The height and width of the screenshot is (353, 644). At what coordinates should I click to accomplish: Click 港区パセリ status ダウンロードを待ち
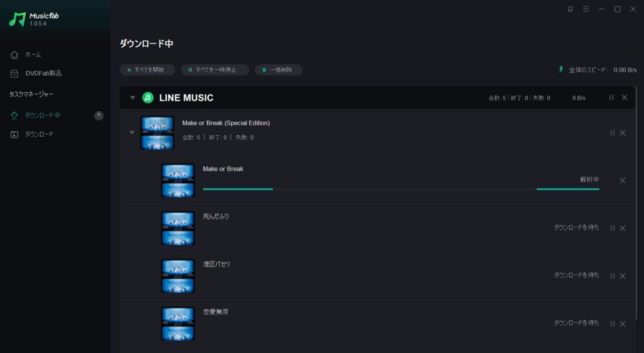pyautogui.click(x=576, y=275)
